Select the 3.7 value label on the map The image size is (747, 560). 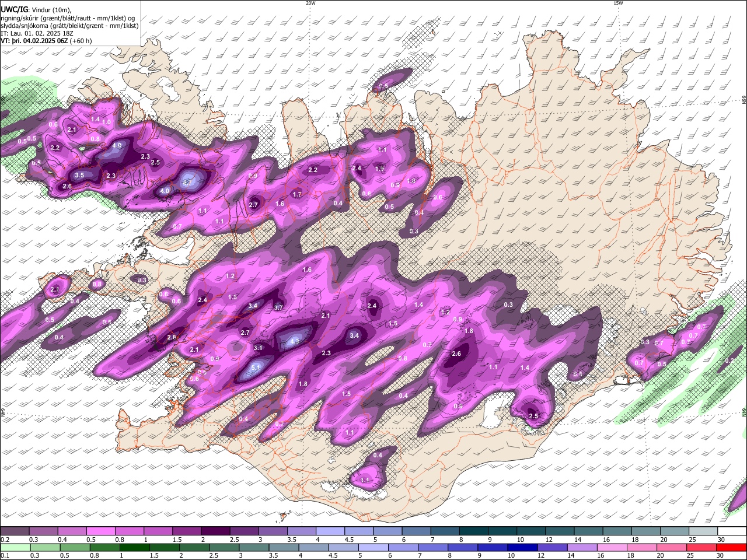tap(278, 307)
